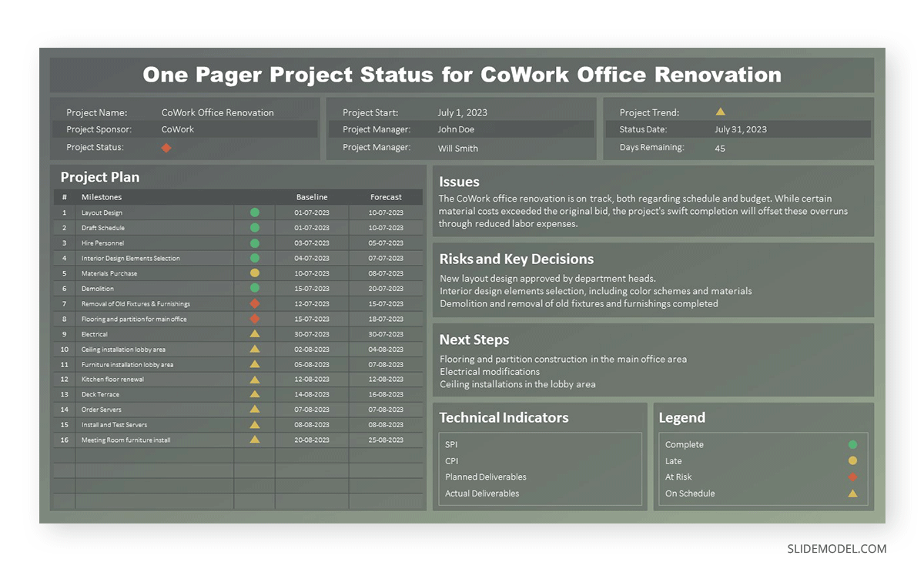The height and width of the screenshot is (572, 924).
Task: Select status circle for Interior Design Elements Selection
Action: 255,258
